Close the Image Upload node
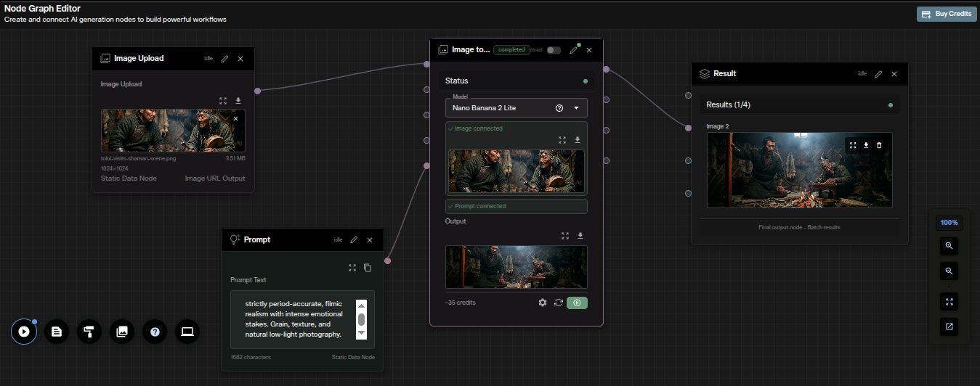The width and height of the screenshot is (980, 386). pyautogui.click(x=240, y=59)
